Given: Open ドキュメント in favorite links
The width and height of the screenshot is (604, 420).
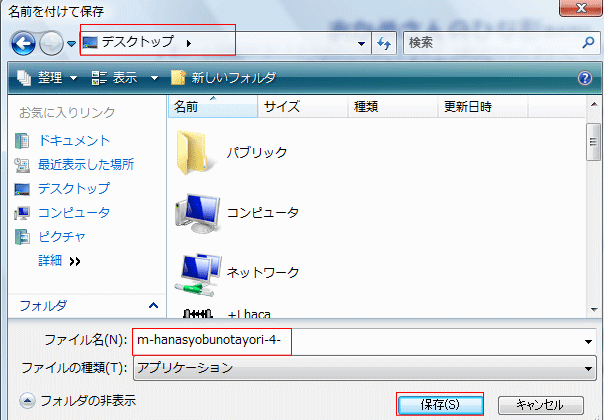Looking at the screenshot, I should tap(73, 141).
